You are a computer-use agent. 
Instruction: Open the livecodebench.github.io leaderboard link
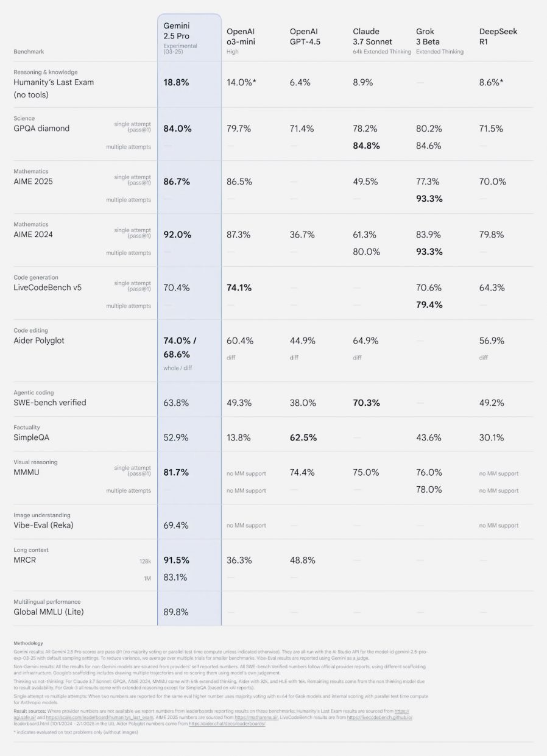(380, 716)
